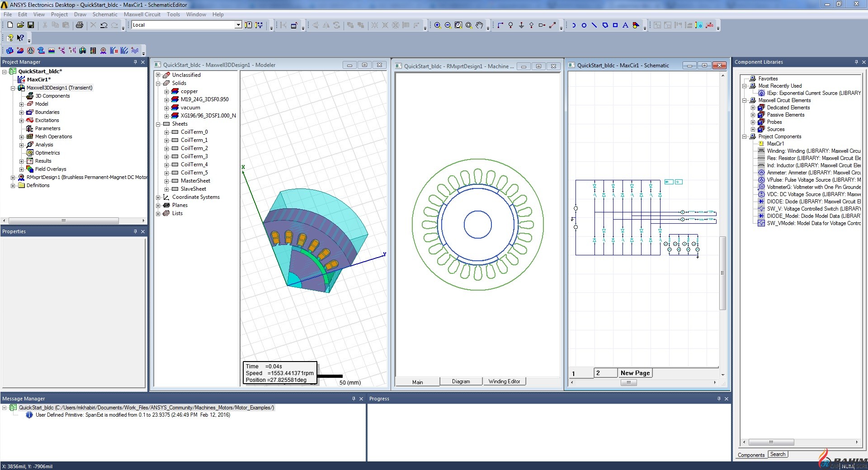Select the Interface Port tool
868x470 pixels.
click(x=542, y=25)
